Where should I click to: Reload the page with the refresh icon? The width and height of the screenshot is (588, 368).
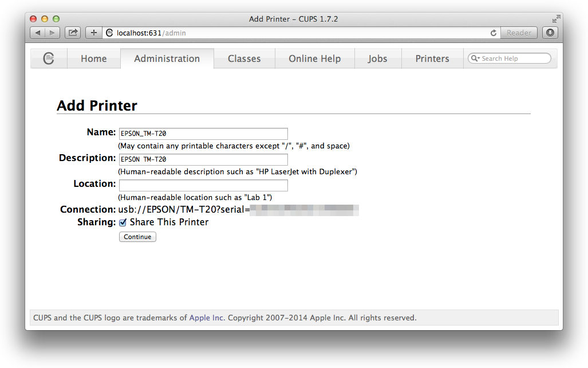point(494,33)
